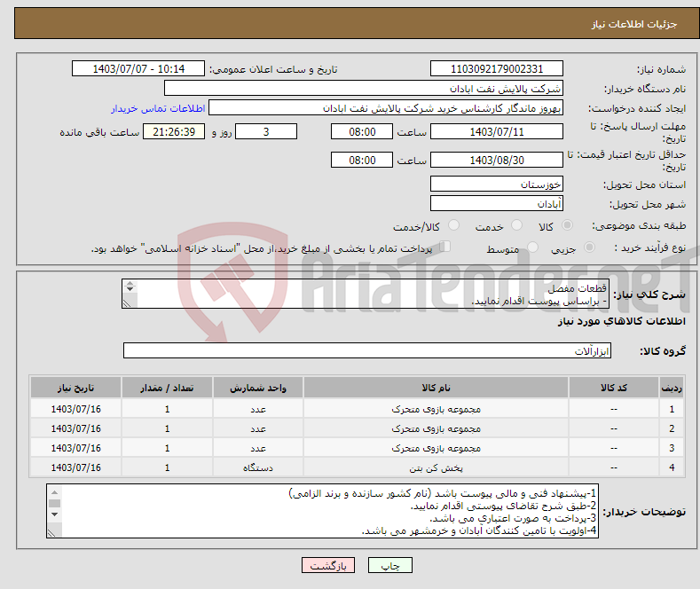Click the توضیحات خریدار text area

point(322,511)
